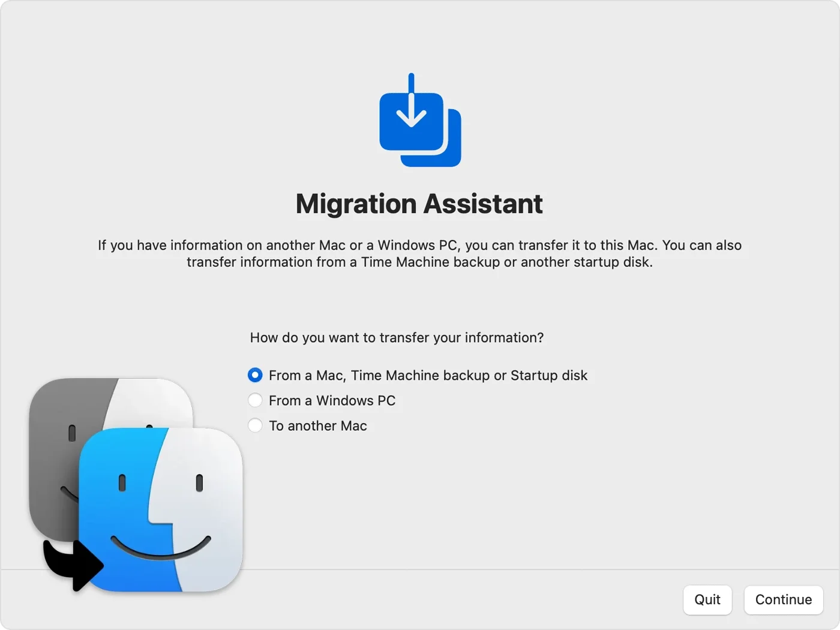
Task: Click the Migration Assistant heading
Action: tap(419, 204)
